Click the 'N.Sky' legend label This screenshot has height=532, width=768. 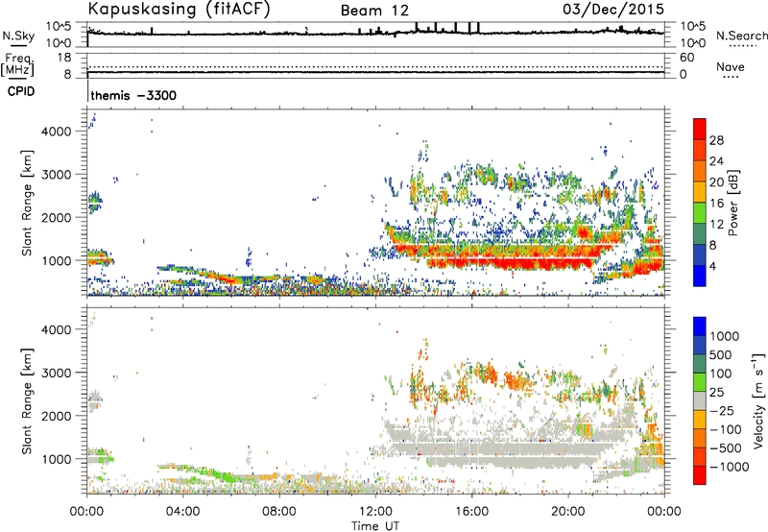point(18,36)
